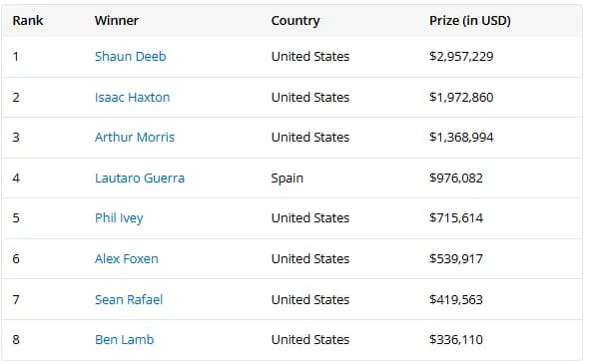The image size is (590, 364).
Task: Click the Arthur Morris link
Action: point(135,138)
